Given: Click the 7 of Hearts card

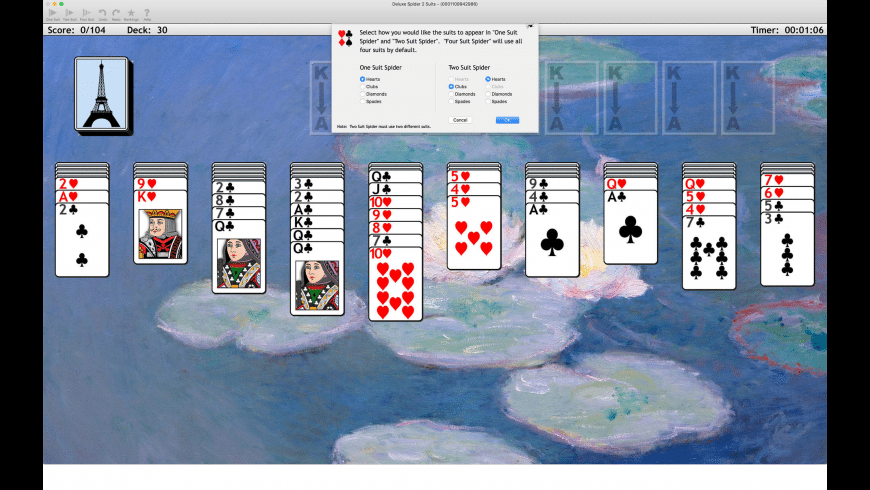Looking at the screenshot, I should tap(787, 180).
